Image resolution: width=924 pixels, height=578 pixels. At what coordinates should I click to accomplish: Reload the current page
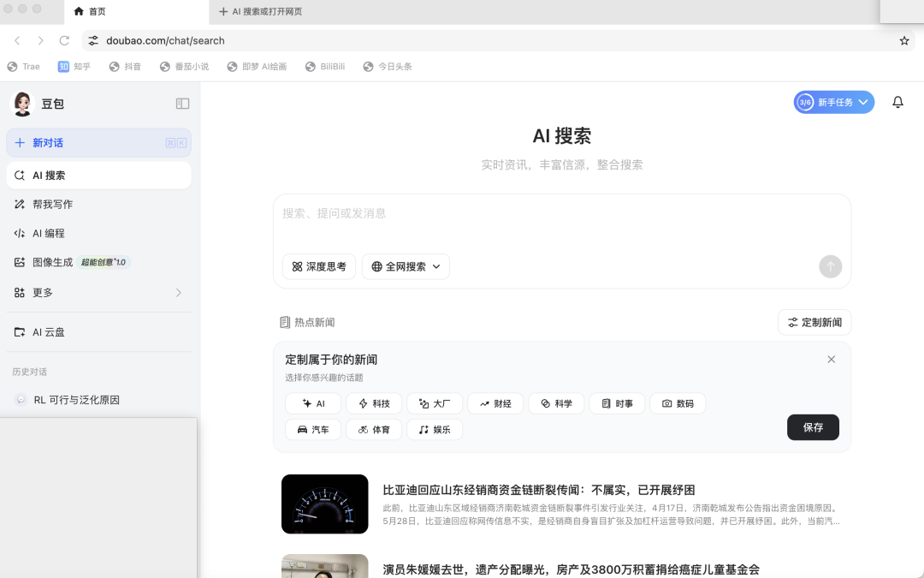(x=64, y=41)
